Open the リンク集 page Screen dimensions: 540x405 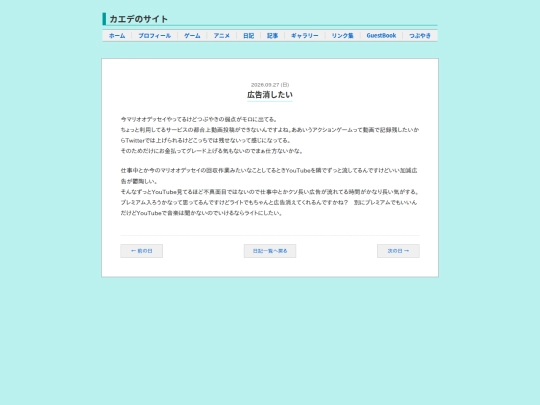click(342, 35)
